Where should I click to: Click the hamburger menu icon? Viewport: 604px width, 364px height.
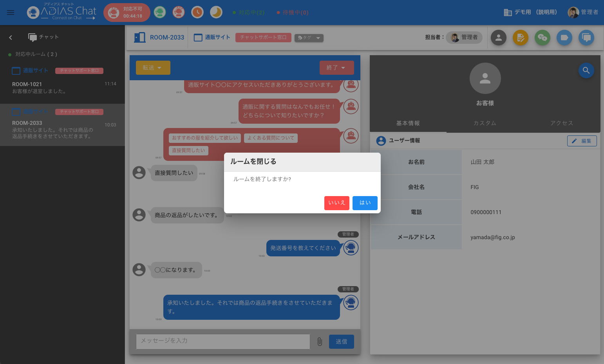click(x=11, y=13)
